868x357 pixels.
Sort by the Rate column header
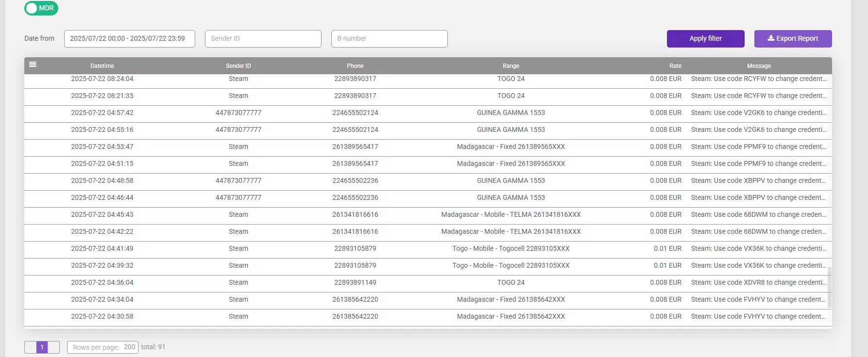(675, 66)
